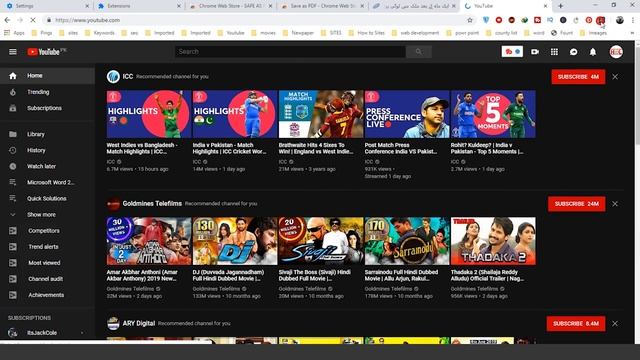The image size is (640, 360).
Task: Open Watch later in the sidebar
Action: coord(47,166)
